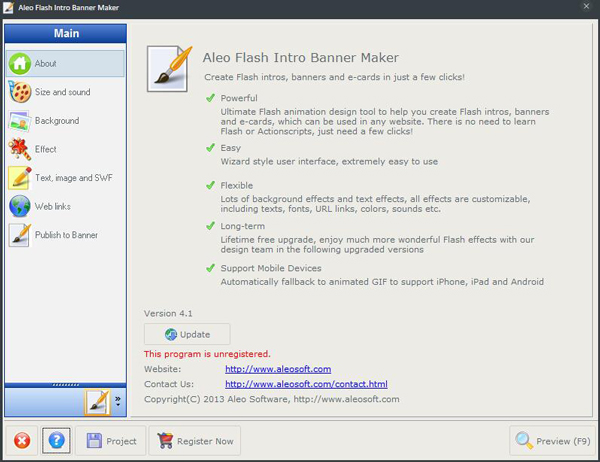Viewport: 600px width, 462px height.
Task: Click the green checkmark next to Long-term
Action: [x=210, y=226]
